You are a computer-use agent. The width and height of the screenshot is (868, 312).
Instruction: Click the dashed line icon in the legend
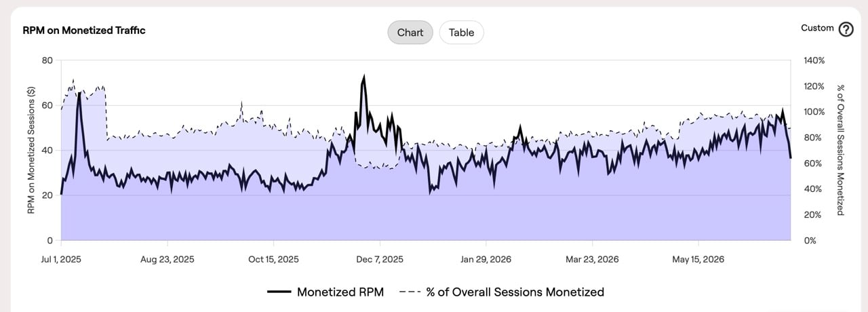pyautogui.click(x=410, y=292)
